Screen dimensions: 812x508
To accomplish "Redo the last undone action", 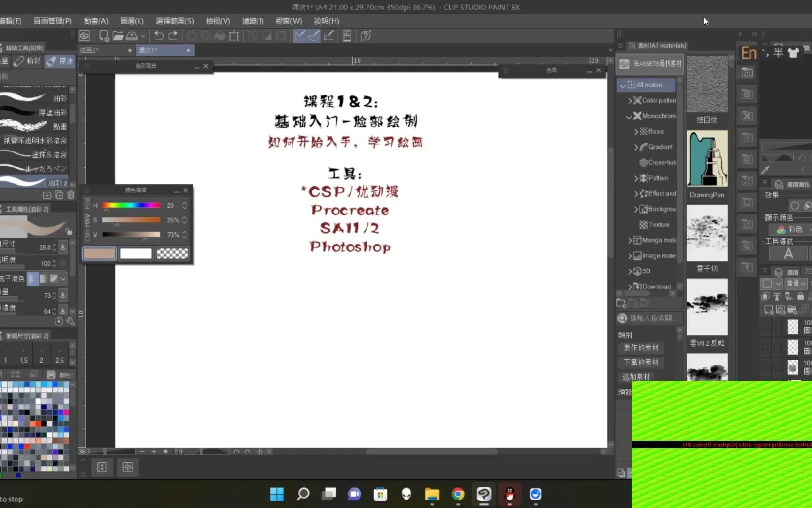I will [173, 36].
